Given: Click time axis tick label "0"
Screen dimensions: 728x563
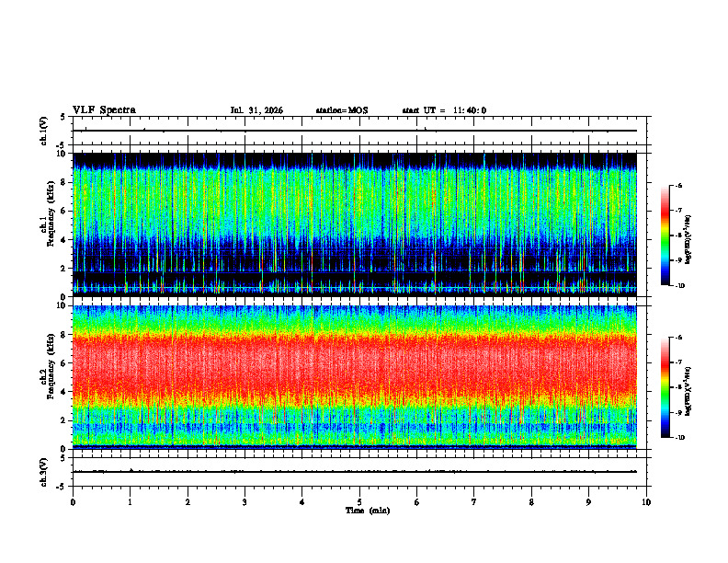Looking at the screenshot, I should tap(73, 502).
